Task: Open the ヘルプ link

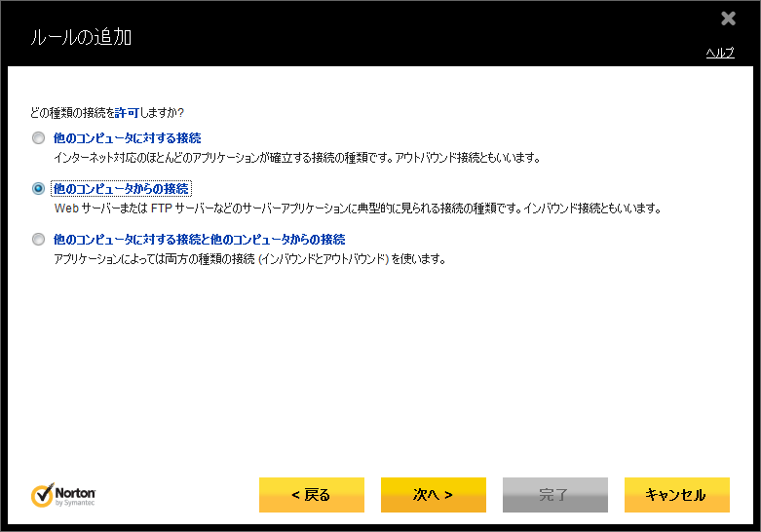Action: point(719,53)
